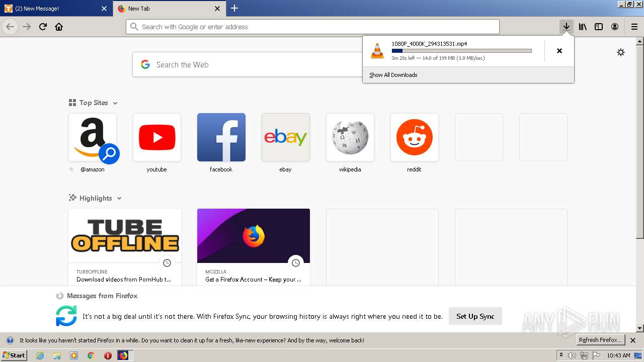Click the 1080P_4000K_294313531.mp4 file name
Image resolution: width=644 pixels, height=362 pixels.
point(429,44)
